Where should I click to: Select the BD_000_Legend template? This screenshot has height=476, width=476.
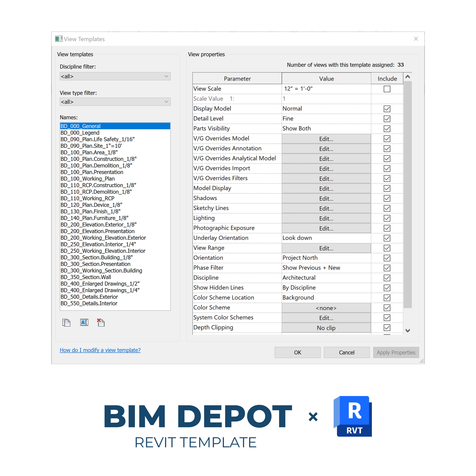pos(80,132)
